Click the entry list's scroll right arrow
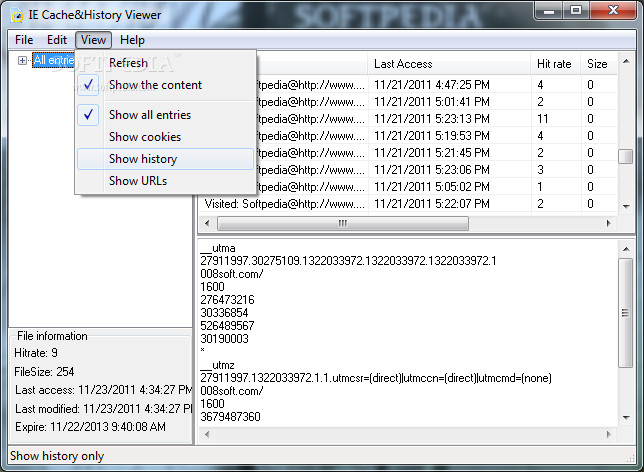Viewport: 644px width, 472px height. 609,223
